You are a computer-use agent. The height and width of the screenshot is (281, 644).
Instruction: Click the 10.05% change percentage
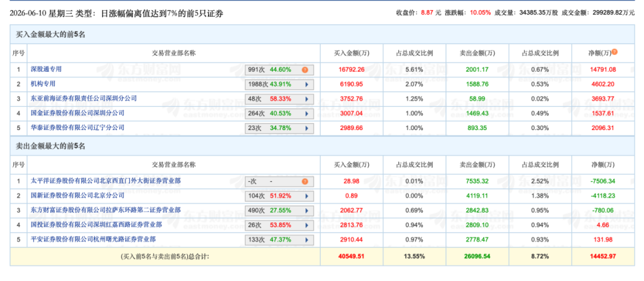point(481,13)
